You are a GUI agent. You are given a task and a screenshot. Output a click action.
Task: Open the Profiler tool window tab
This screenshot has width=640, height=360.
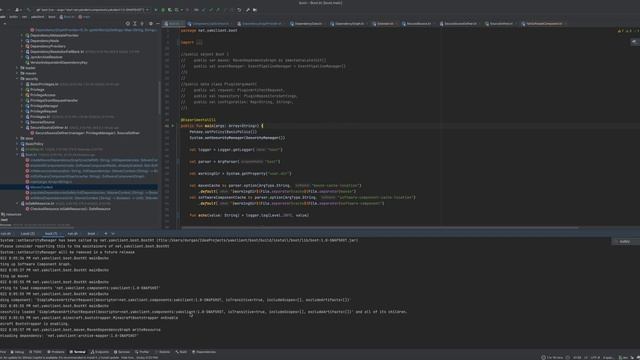(142, 352)
